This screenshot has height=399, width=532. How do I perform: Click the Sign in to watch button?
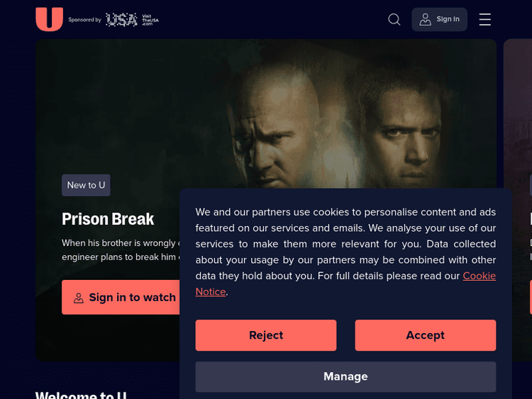pos(121,297)
